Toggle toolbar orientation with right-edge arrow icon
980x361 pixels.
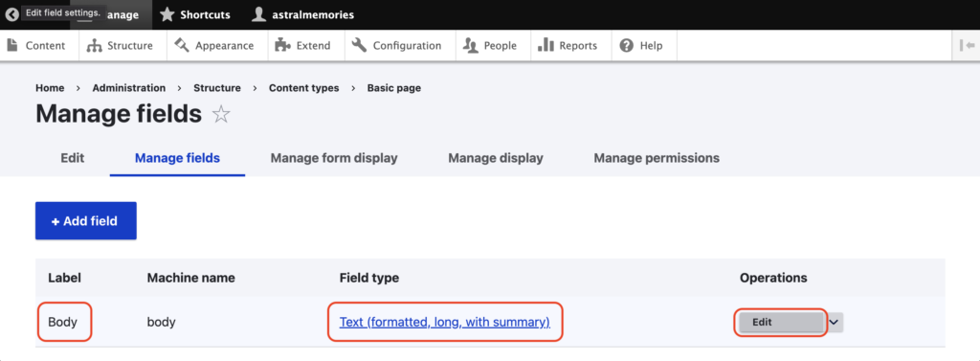[967, 46]
